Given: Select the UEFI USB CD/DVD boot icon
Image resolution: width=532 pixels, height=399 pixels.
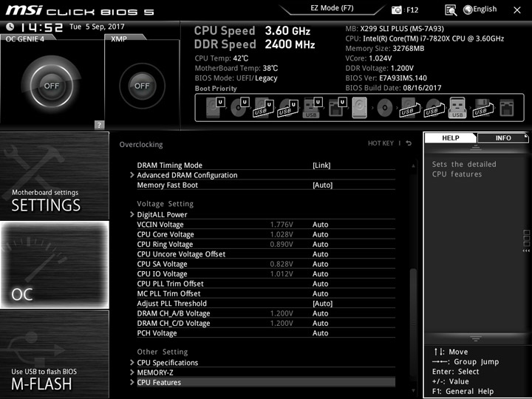Looking at the screenshot, I should [287, 108].
